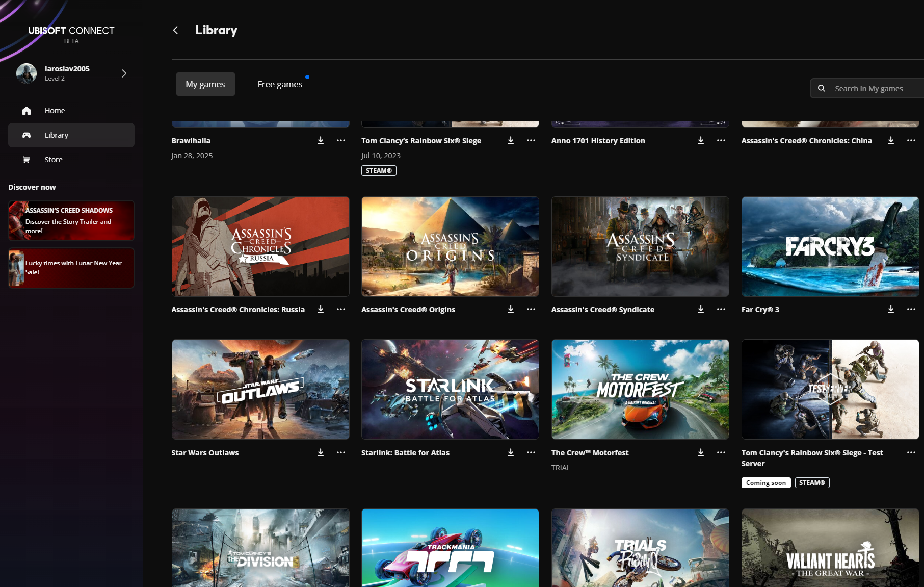The image size is (924, 587).
Task: Download The Crew Motorfest
Action: (701, 452)
